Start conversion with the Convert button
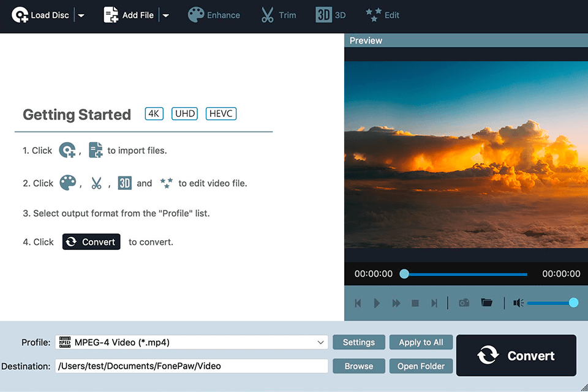588x392 pixels. point(516,355)
